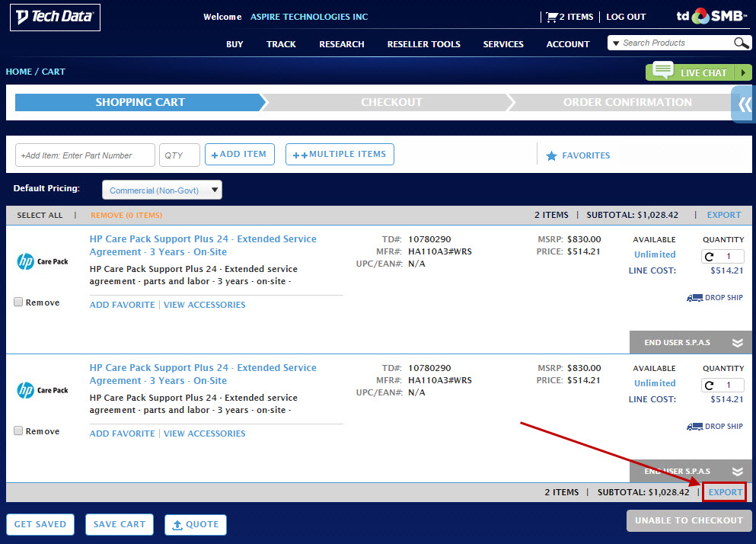This screenshot has height=544, width=756.
Task: Refresh quantity icon on first item
Action: click(x=709, y=257)
